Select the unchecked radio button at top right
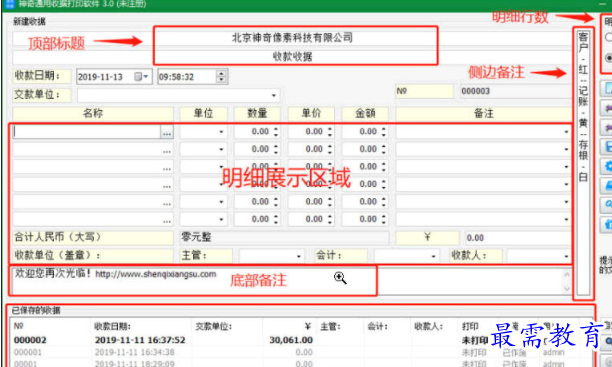 [609, 37]
